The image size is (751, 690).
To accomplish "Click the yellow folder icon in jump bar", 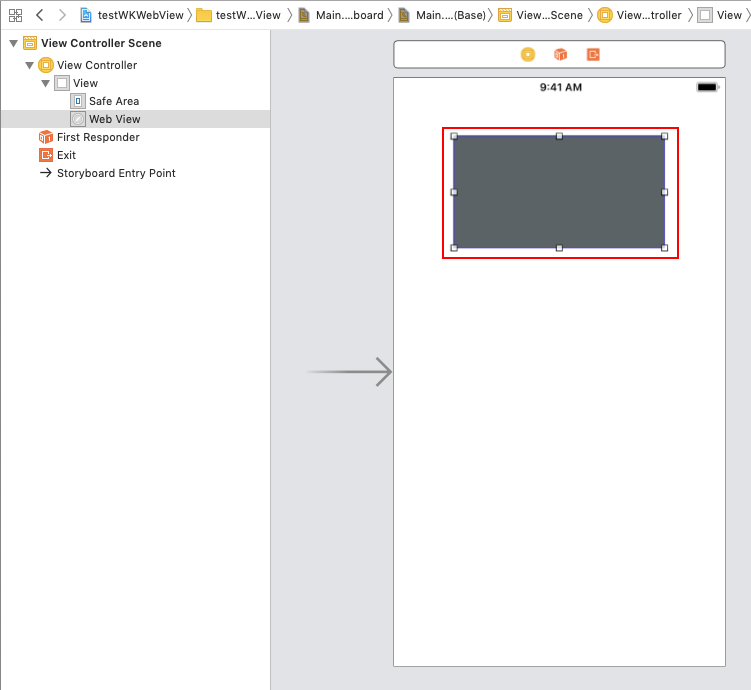I will tap(204, 15).
